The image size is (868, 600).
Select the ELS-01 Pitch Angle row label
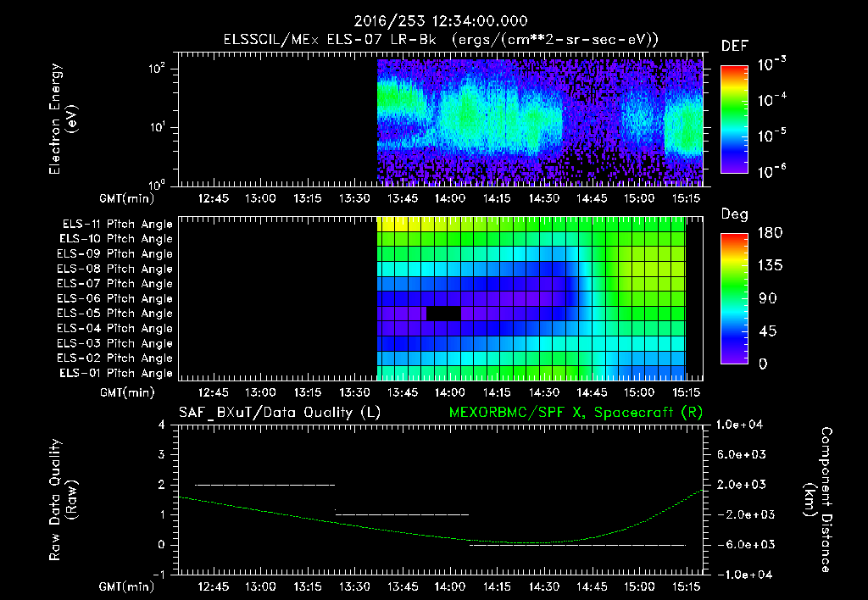tap(116, 373)
